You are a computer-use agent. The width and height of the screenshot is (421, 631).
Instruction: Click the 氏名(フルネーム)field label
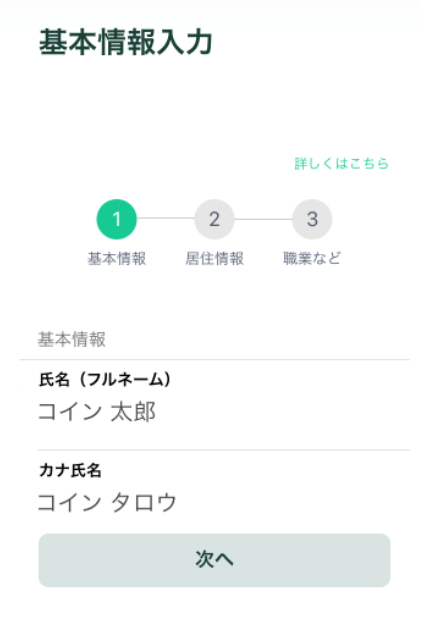click(105, 379)
